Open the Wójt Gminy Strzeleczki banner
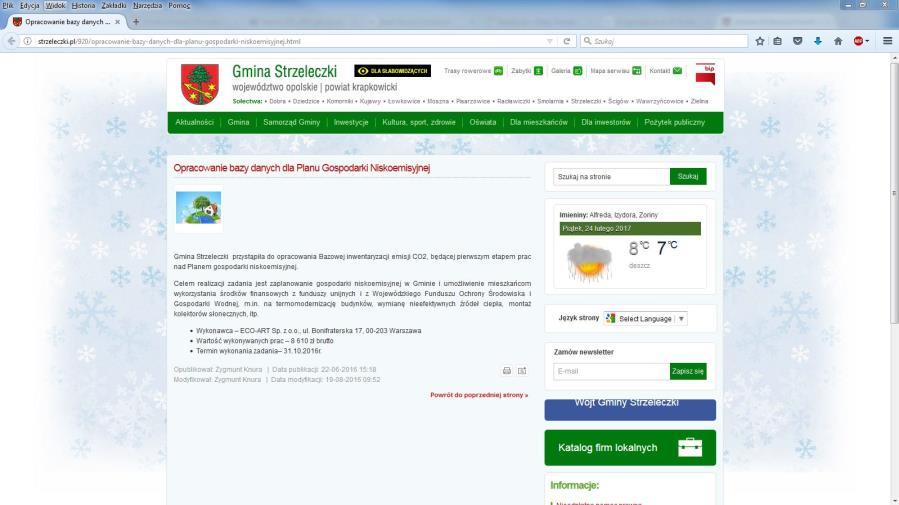 [x=630, y=410]
